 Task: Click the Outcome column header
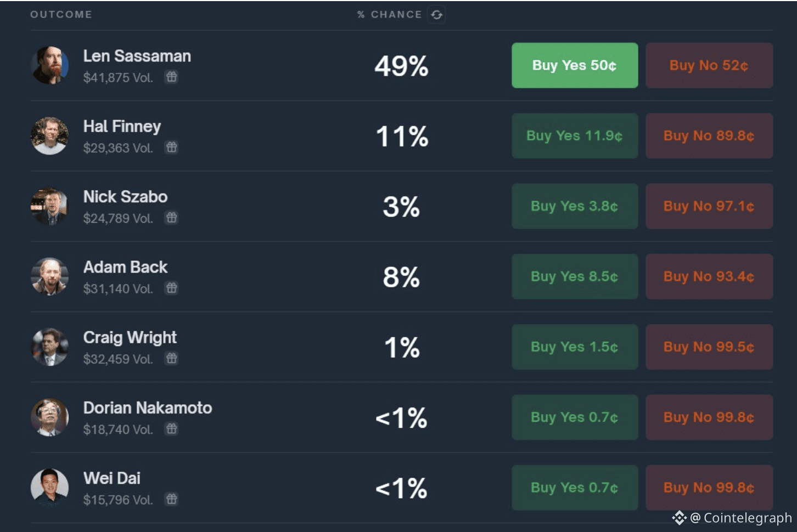61,15
